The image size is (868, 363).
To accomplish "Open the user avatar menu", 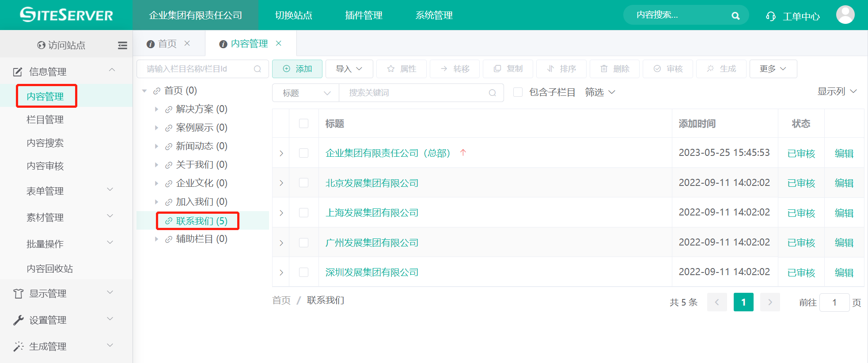I will pos(845,15).
